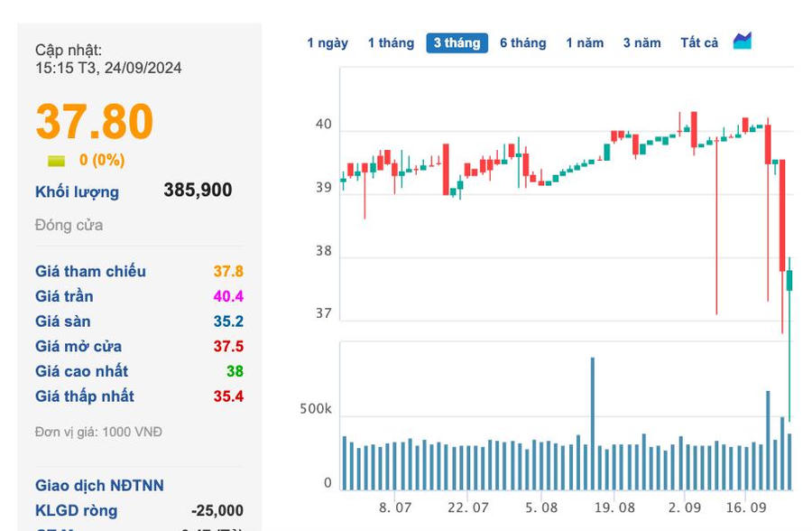Select the 1 ngày time range
Viewport: 812px width, 531px height.
point(328,43)
